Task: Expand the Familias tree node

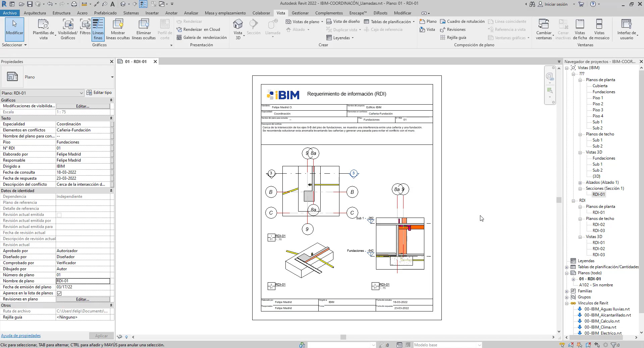Action: pyautogui.click(x=567, y=291)
